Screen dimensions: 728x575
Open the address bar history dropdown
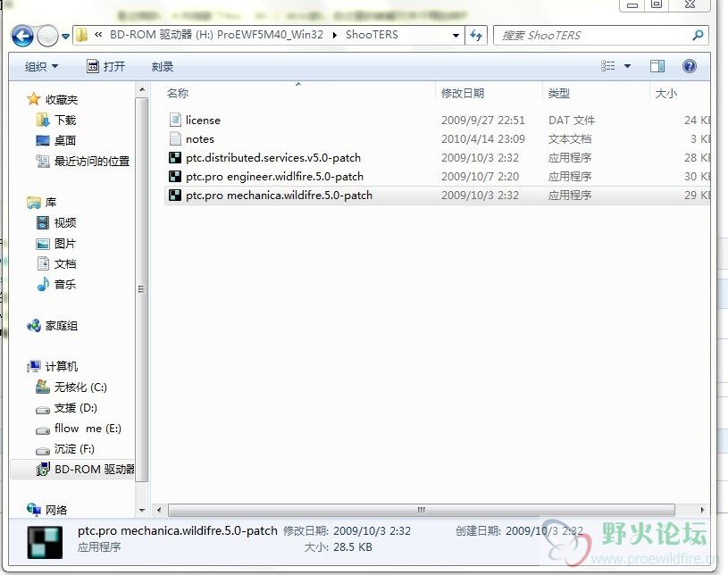[x=456, y=36]
